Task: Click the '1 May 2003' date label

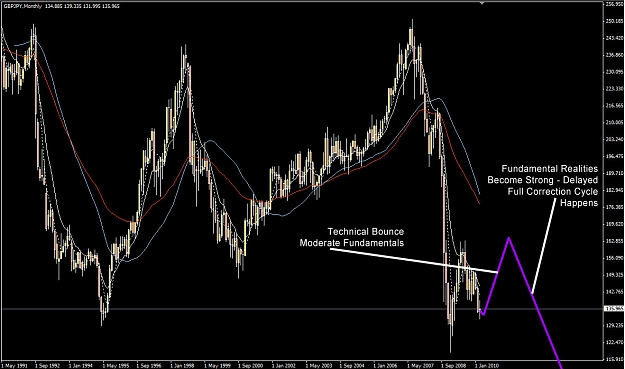Action: (319, 365)
